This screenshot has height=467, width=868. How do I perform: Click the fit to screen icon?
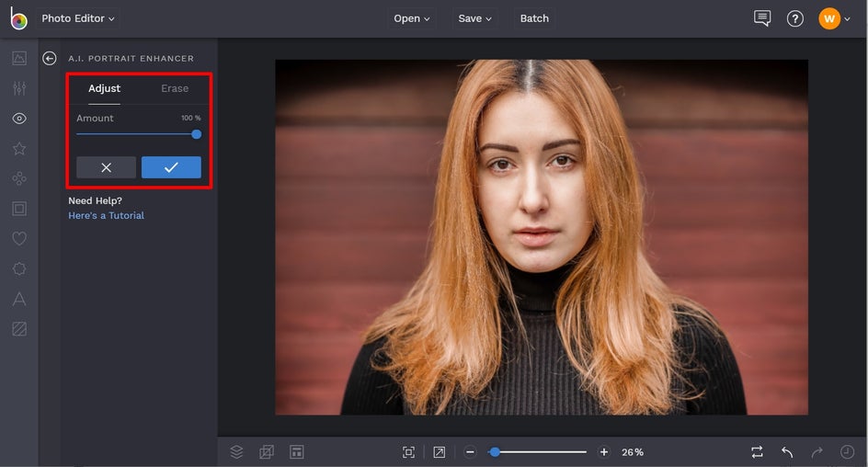(x=408, y=452)
